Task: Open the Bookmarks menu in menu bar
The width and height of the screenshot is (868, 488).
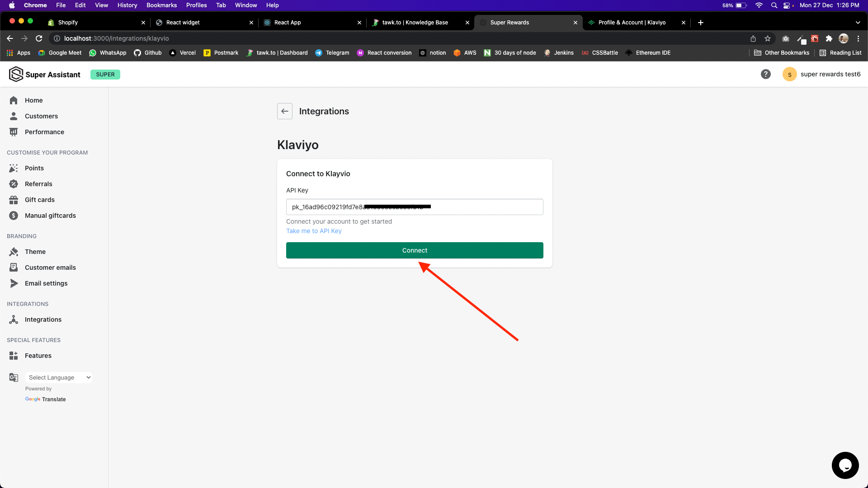Action: click(161, 5)
